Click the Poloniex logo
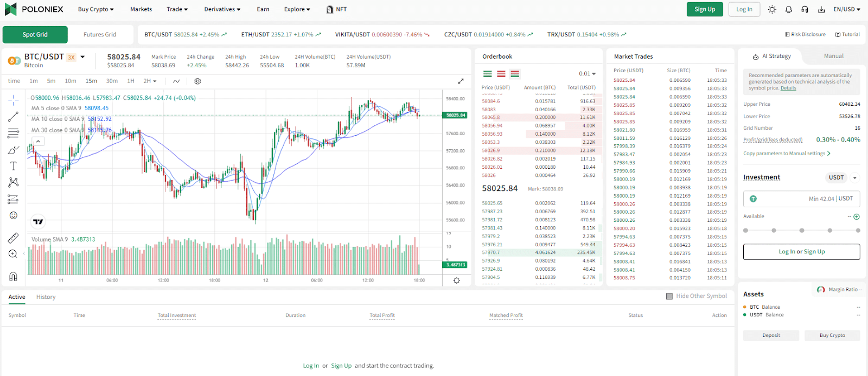This screenshot has width=868, height=376. pos(34,9)
